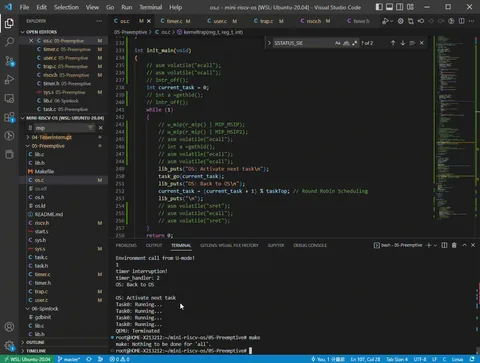Open the editor More Actions ellipsis

click(471, 21)
